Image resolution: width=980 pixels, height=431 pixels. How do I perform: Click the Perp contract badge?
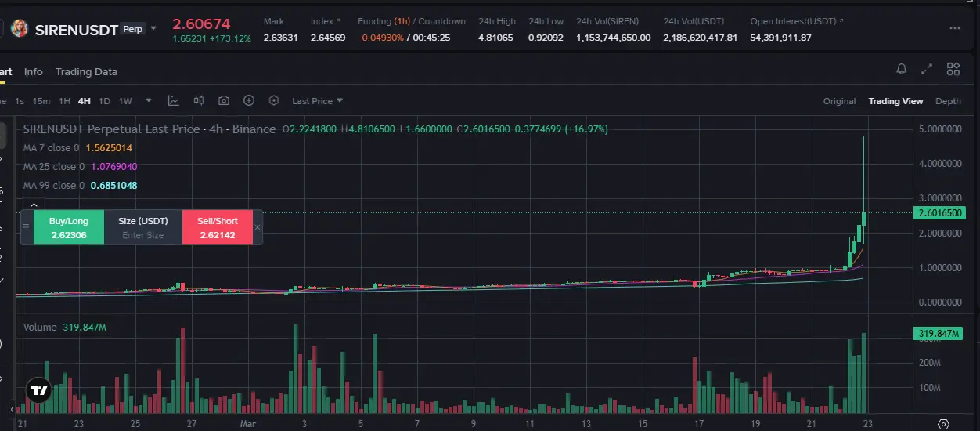pyautogui.click(x=134, y=29)
